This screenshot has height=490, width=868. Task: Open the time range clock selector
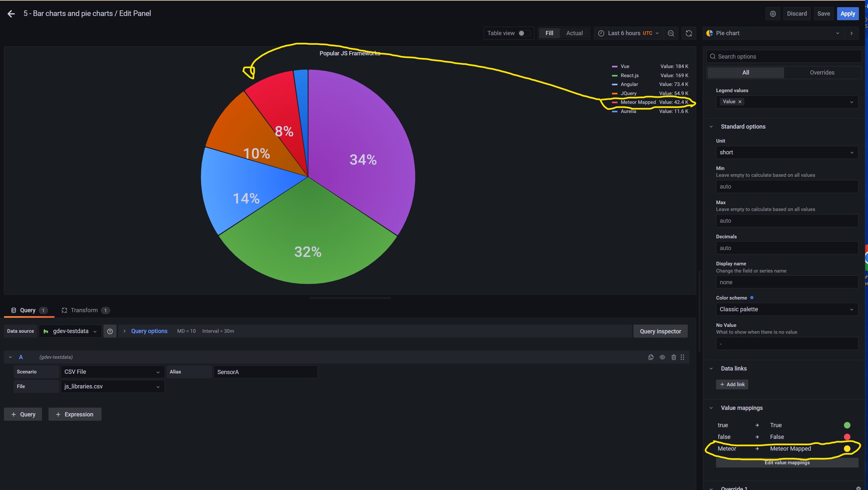point(602,33)
